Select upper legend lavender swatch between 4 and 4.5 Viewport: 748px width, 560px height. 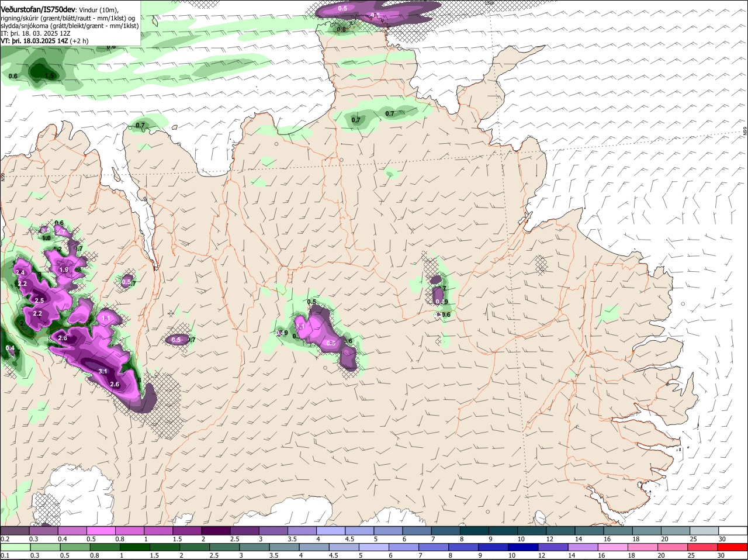pos(330,530)
